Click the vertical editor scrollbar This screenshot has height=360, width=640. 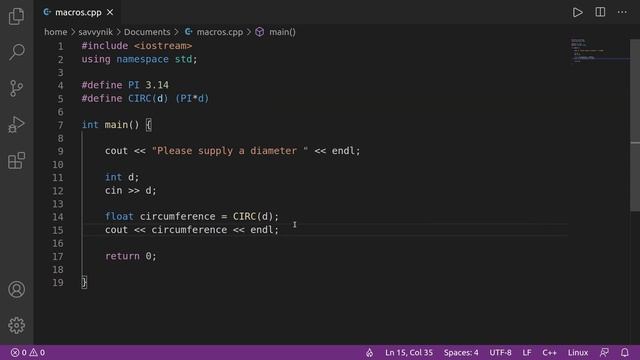coord(635,125)
